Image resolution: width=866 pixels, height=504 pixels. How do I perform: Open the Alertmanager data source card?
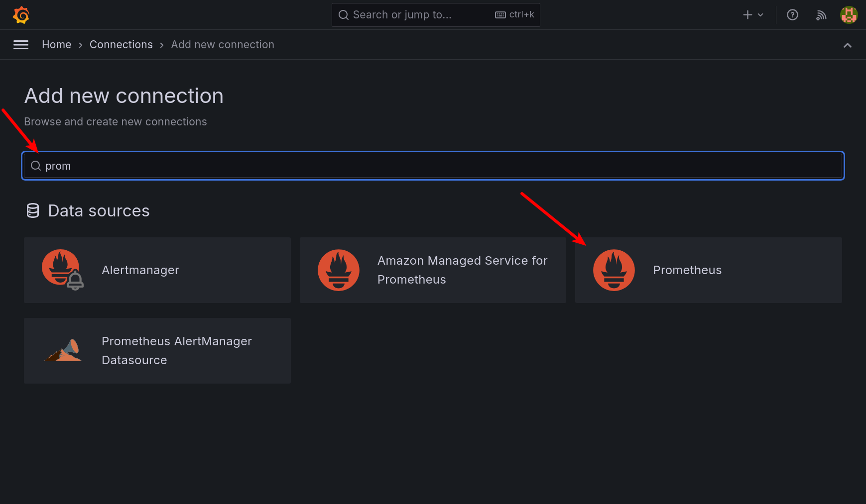coord(157,270)
